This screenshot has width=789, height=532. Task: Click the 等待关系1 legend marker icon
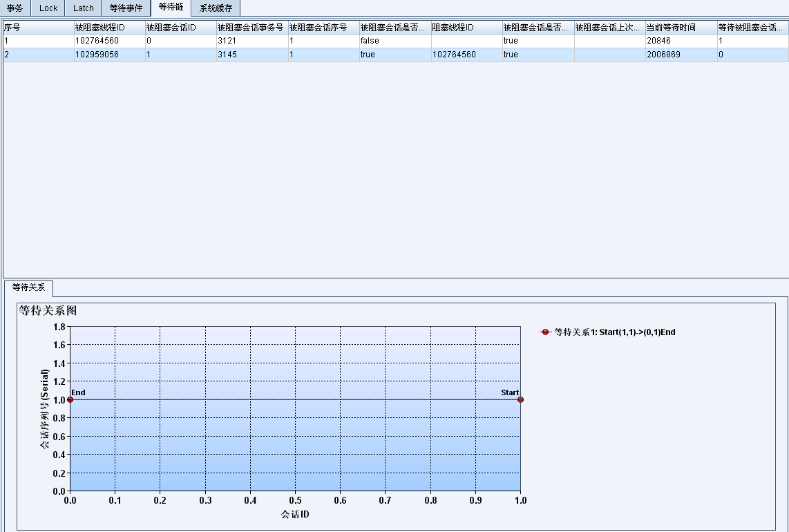tap(545, 332)
